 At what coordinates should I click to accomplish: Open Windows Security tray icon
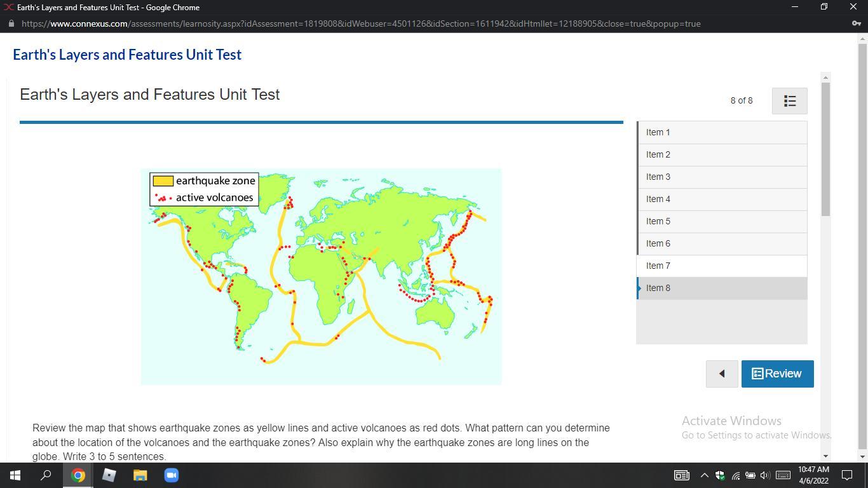point(720,475)
